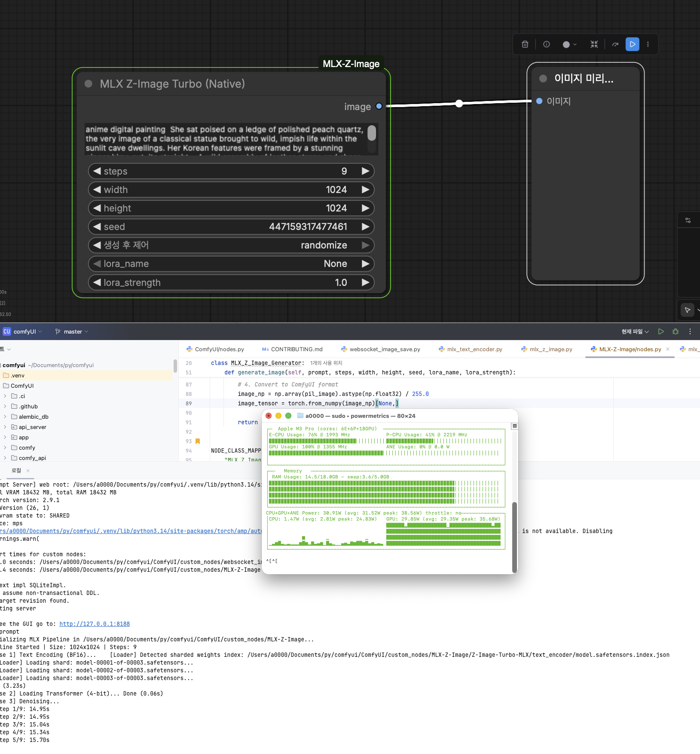Collapse the node with the shrink-arrows icon
Screen dimensions: 700x754
point(594,44)
